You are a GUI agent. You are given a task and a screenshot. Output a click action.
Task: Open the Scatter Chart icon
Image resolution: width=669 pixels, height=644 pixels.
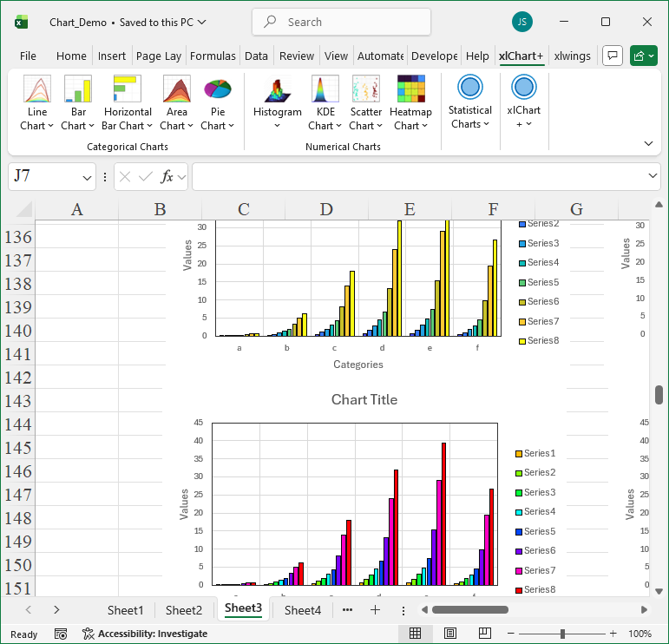(x=366, y=90)
